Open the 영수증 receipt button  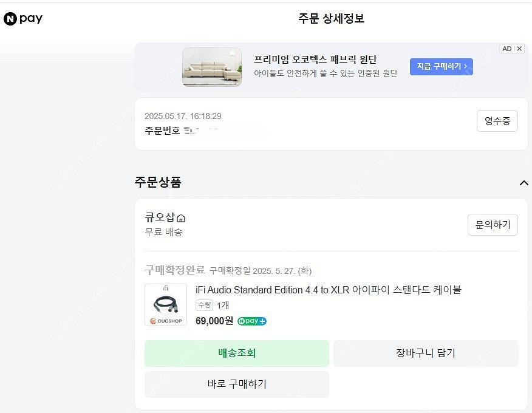pos(497,121)
